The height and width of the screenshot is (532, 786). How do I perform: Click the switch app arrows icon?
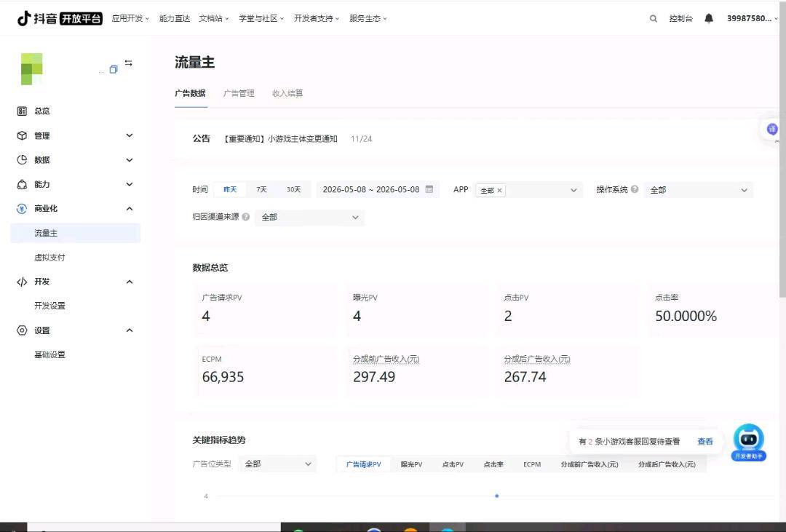tap(129, 63)
